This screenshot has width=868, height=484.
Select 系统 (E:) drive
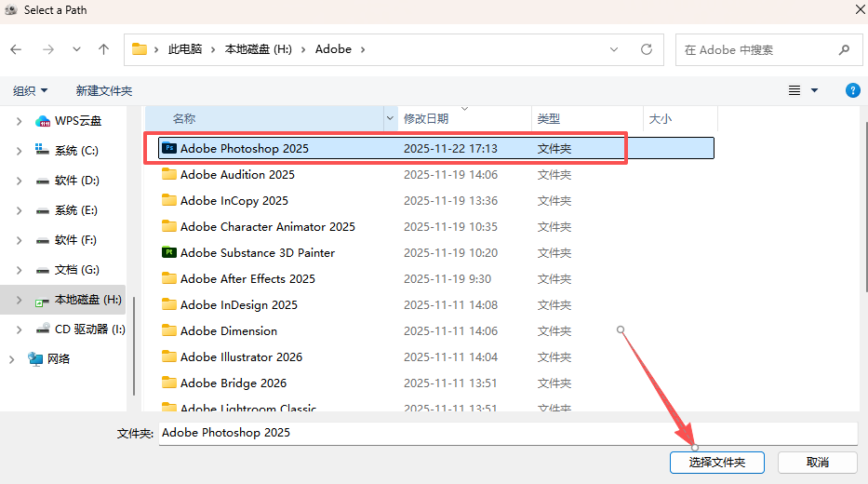(x=66, y=210)
